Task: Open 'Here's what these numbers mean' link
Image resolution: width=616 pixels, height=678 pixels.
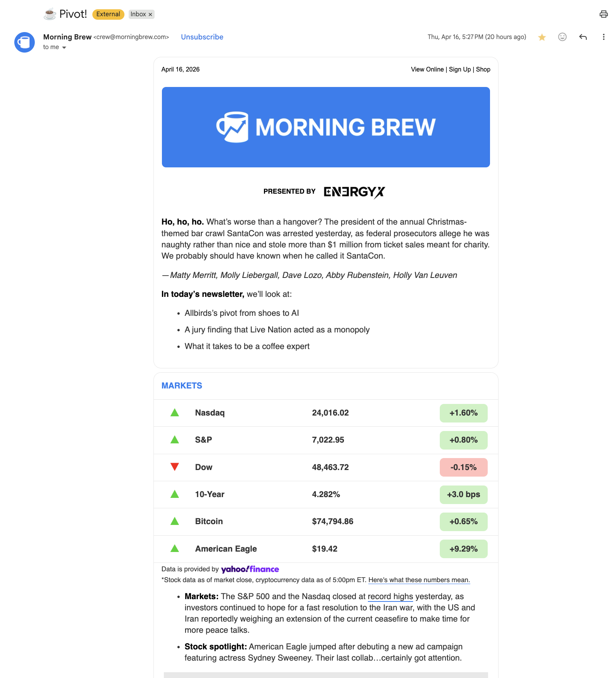Action: (419, 580)
